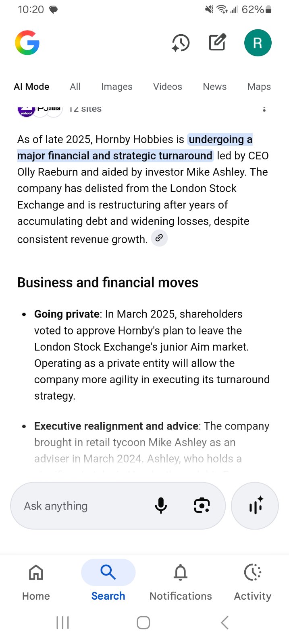
Task: Open the Google logo home
Action: click(x=27, y=43)
